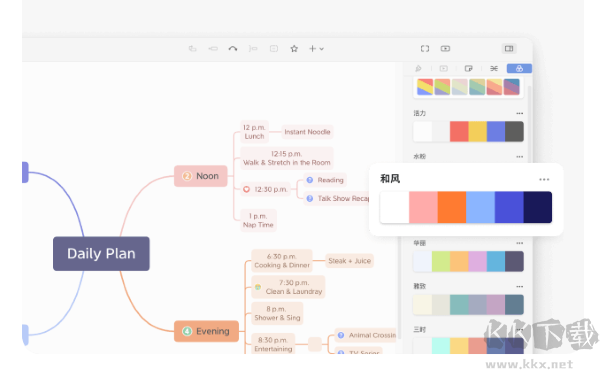The image size is (600, 371).
Task: Click the red marker on 12:30 p.m.
Action: click(246, 189)
